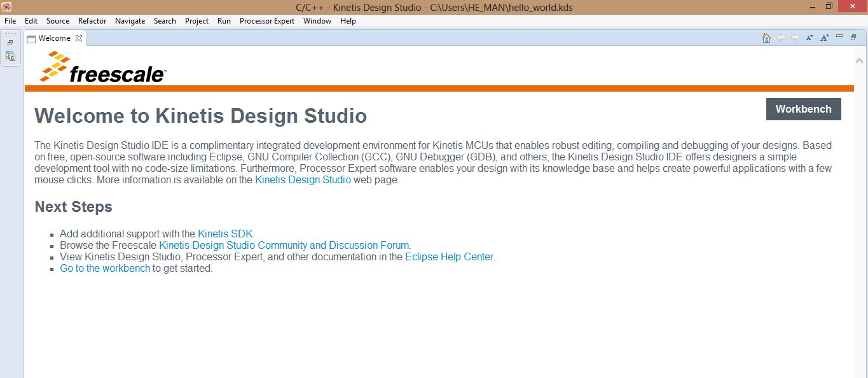Click the Home icon in Welcome toolbar
Viewport: 868px width, 378px height.
pyautogui.click(x=766, y=38)
